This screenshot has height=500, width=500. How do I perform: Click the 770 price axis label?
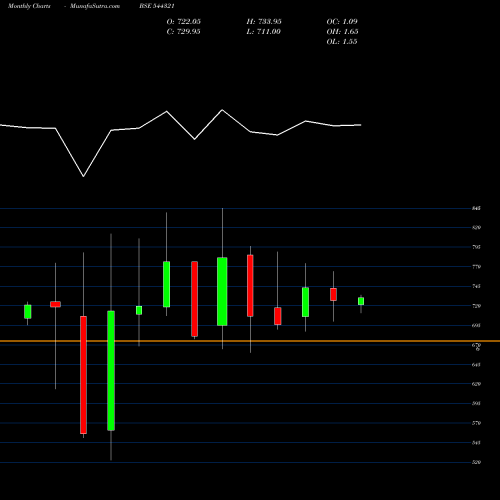[476, 267]
